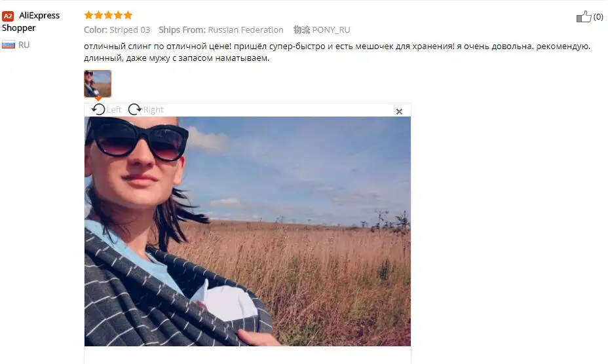
Task: Rotate photo with the clockwise arrow icon
Action: [x=134, y=110]
